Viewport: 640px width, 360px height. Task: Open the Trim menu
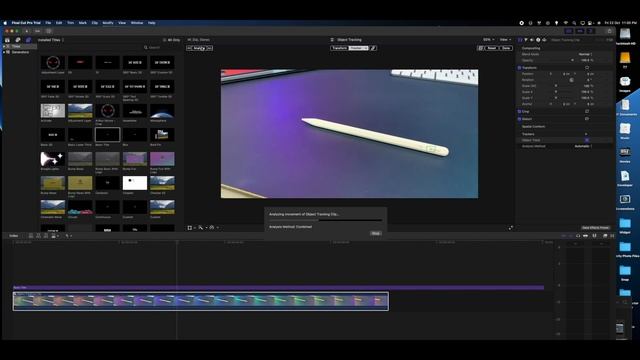[71, 23]
